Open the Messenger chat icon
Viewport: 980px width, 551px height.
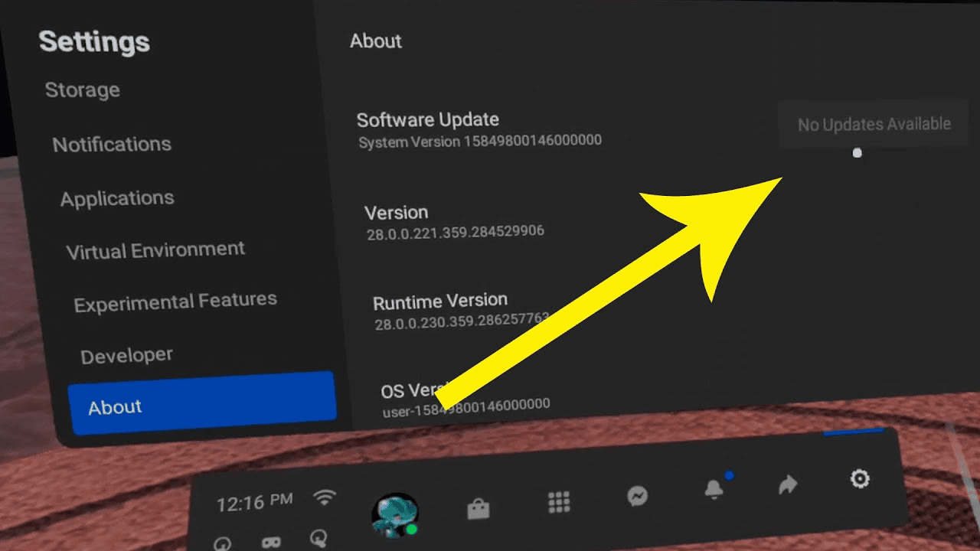pos(637,496)
